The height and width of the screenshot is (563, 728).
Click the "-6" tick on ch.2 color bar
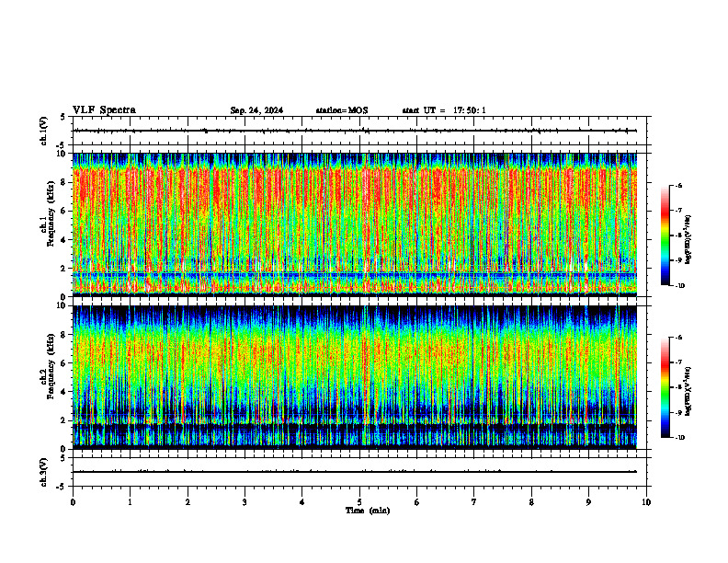click(679, 338)
